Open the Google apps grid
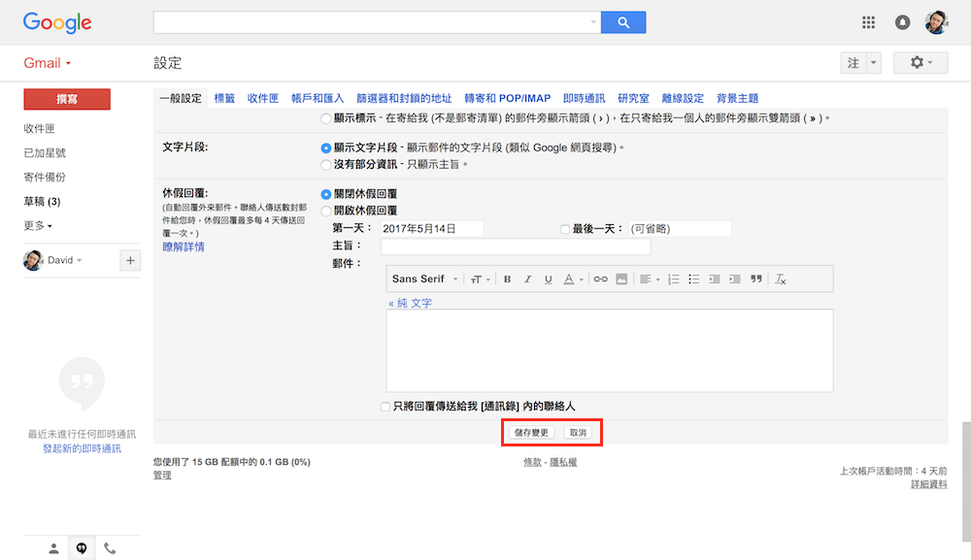 pos(868,22)
